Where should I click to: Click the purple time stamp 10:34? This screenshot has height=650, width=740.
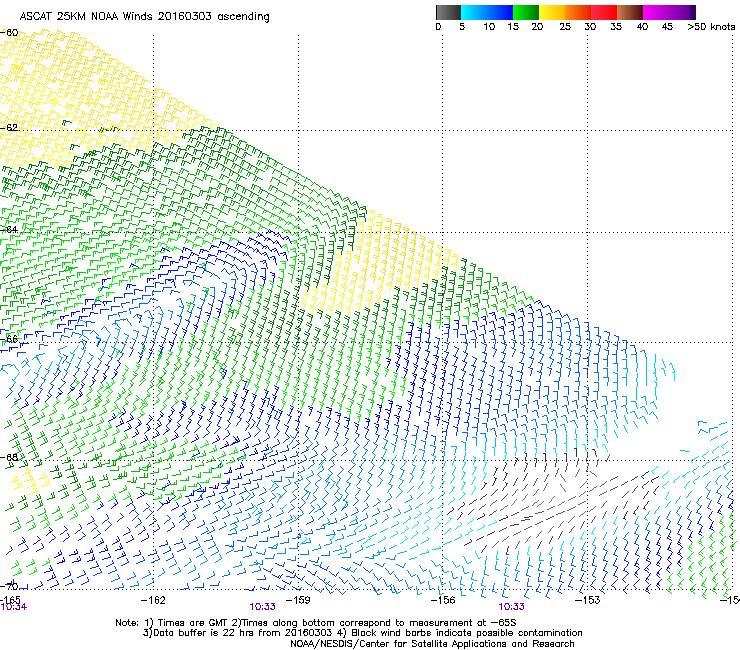coord(14,607)
